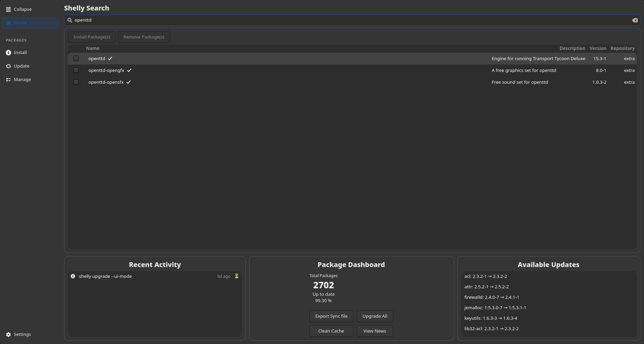This screenshot has height=344, width=644.
Task: Open the Home page in sidebar
Action: pyautogui.click(x=30, y=23)
